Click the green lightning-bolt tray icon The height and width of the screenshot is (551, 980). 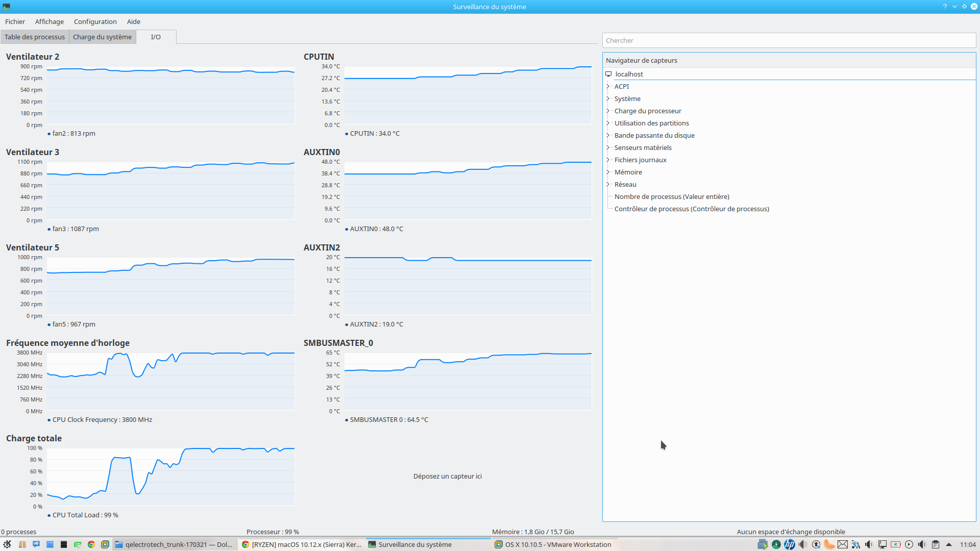(776, 544)
